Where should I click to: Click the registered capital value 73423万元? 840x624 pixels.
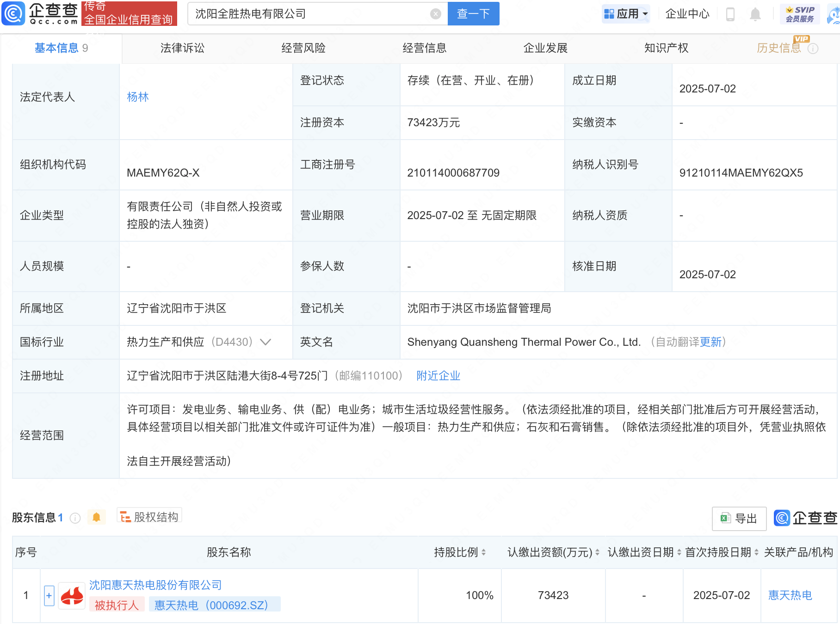(x=433, y=122)
